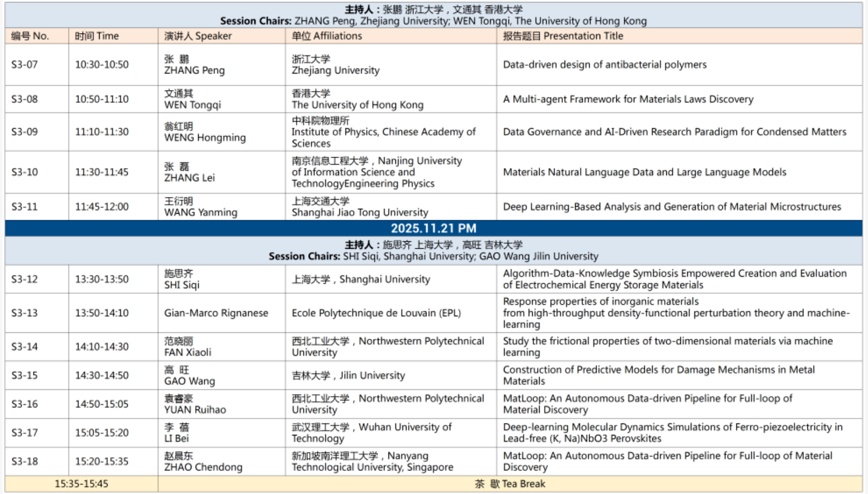Click the 10:50-11:10 time slot cell

102,99
